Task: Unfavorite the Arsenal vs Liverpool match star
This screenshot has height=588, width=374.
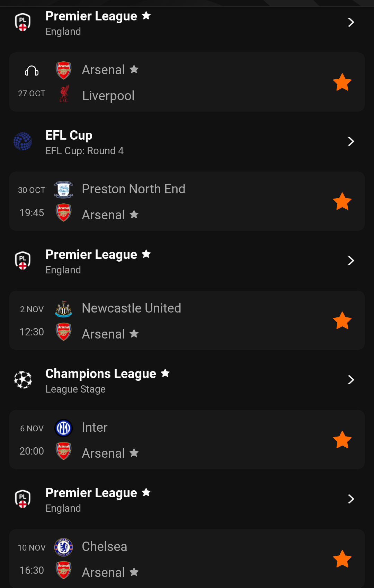Action: (x=342, y=82)
